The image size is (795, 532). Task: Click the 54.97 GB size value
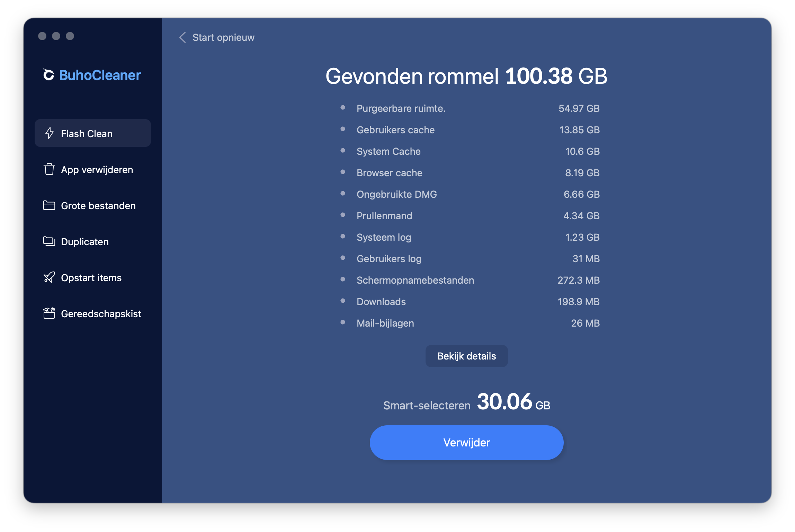[579, 108]
